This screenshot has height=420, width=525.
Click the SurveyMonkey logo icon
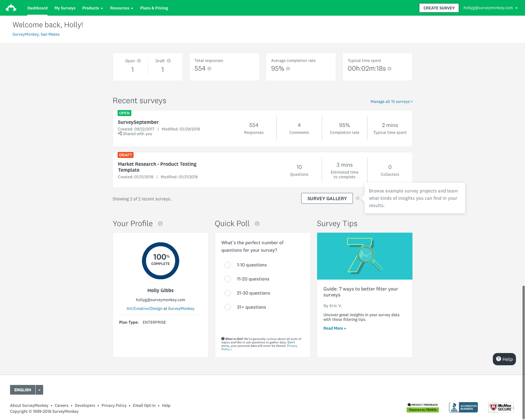tap(11, 8)
